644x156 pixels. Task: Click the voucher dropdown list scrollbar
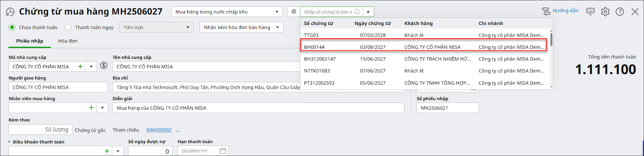pyautogui.click(x=551, y=39)
